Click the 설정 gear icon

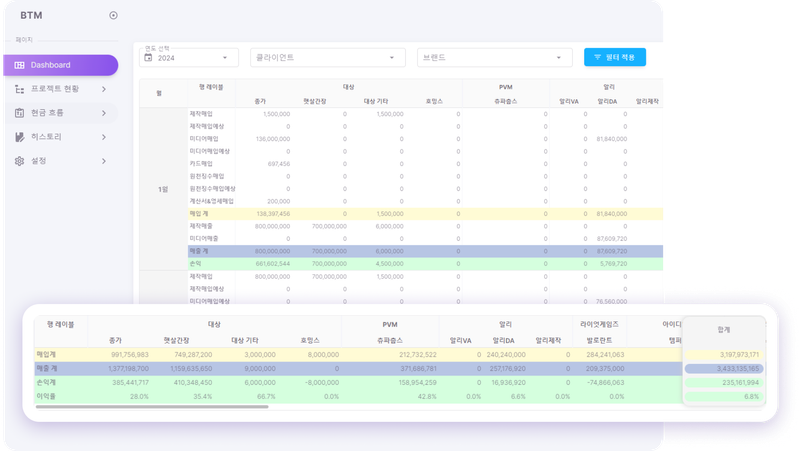[x=20, y=160]
